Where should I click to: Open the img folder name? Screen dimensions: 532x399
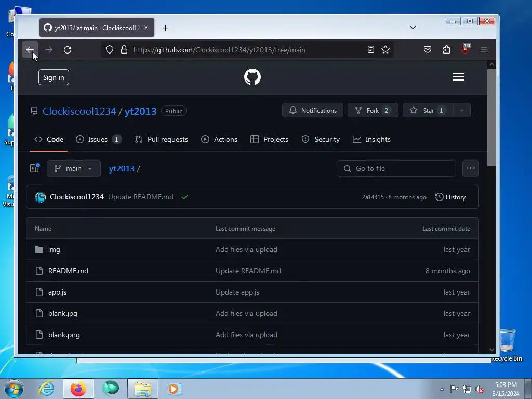[54, 250]
